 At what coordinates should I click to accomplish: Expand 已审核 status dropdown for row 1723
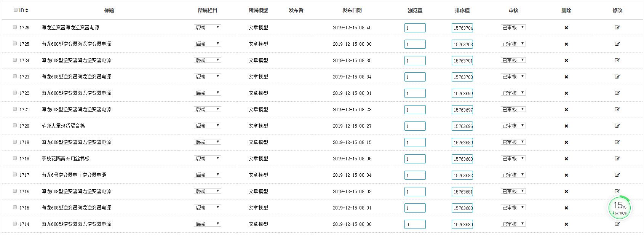pyautogui.click(x=513, y=77)
